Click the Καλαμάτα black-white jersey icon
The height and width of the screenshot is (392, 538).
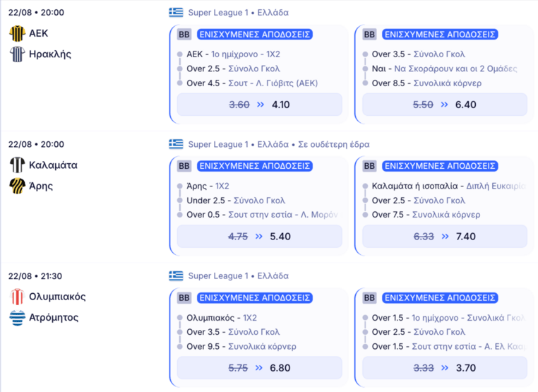(x=17, y=165)
